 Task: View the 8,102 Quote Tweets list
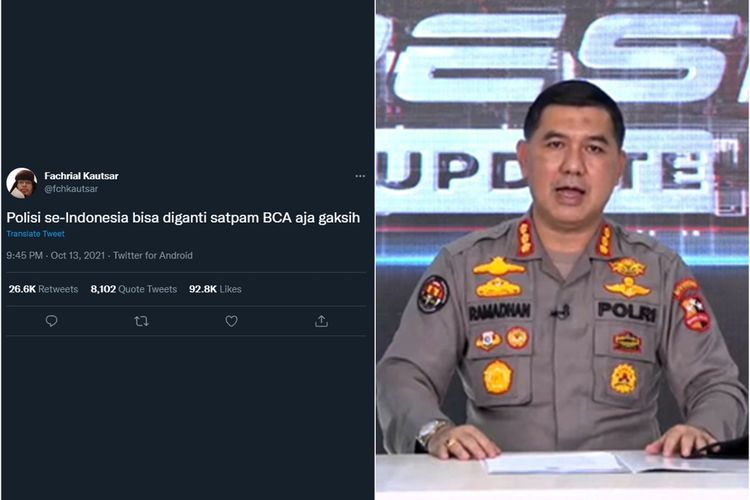[133, 289]
